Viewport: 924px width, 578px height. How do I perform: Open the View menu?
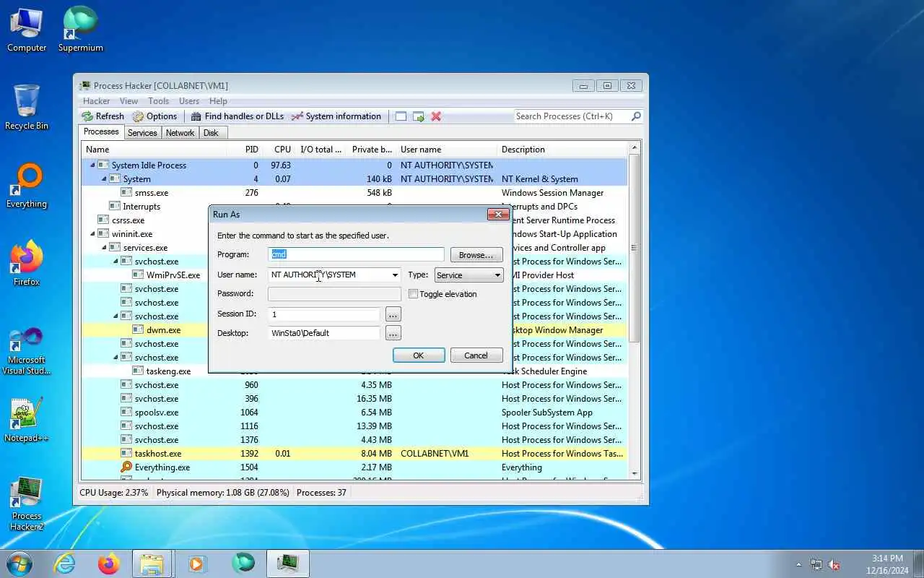click(128, 101)
